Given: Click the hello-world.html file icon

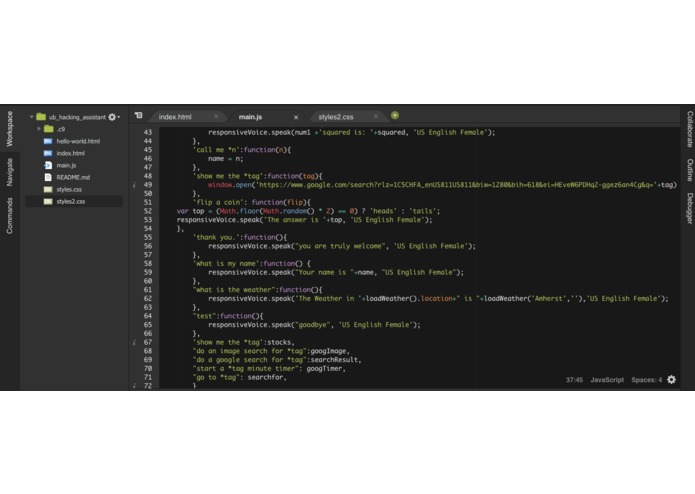Looking at the screenshot, I should click(x=48, y=141).
